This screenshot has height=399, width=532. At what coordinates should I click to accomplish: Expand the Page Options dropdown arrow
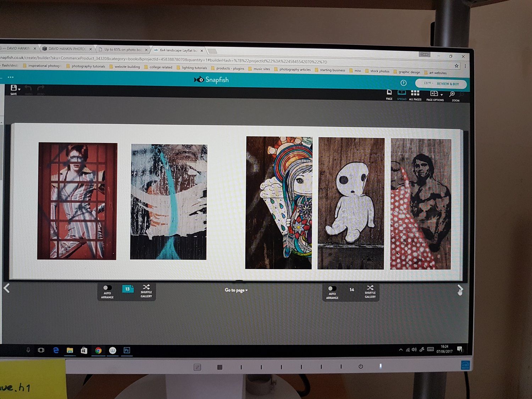tap(442, 95)
